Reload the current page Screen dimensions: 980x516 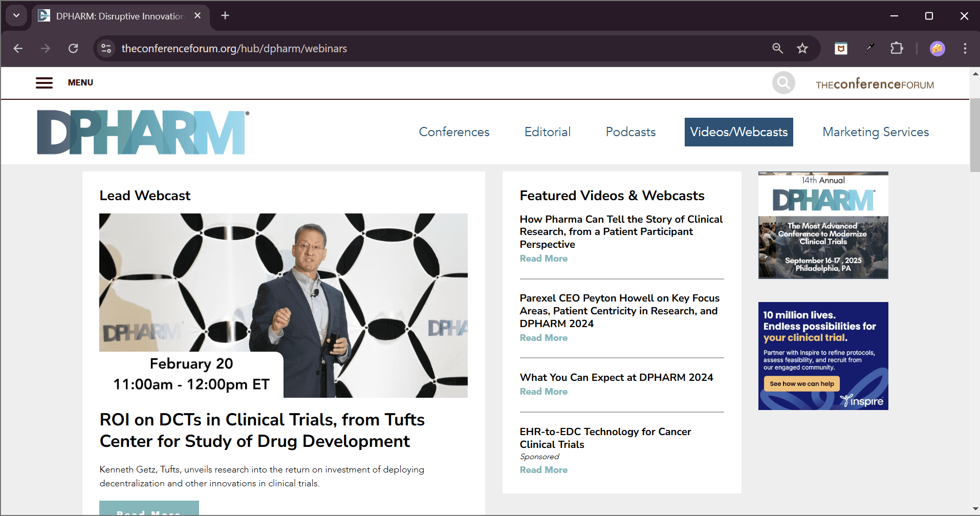click(73, 49)
